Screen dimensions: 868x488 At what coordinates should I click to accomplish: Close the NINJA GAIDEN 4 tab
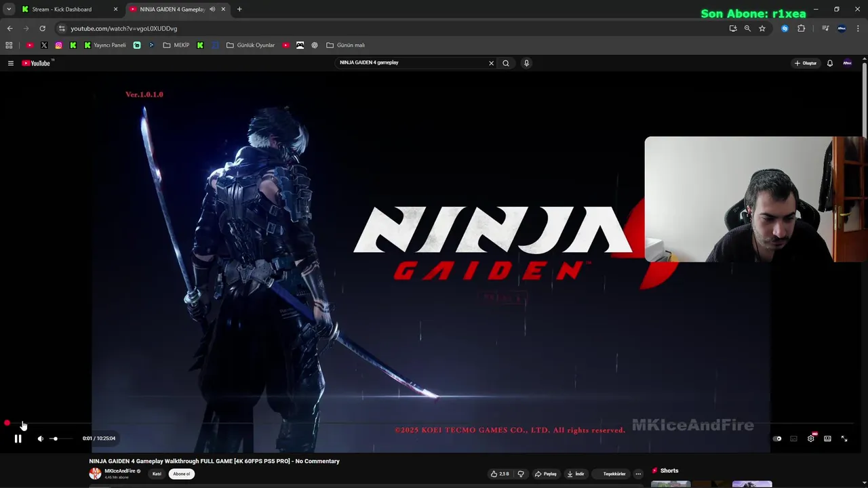pos(223,9)
